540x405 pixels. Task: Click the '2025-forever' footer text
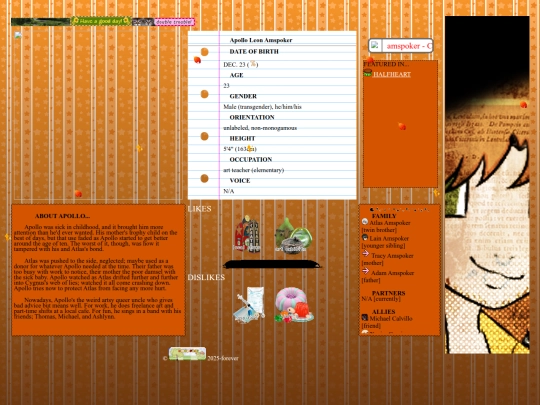[223, 359]
